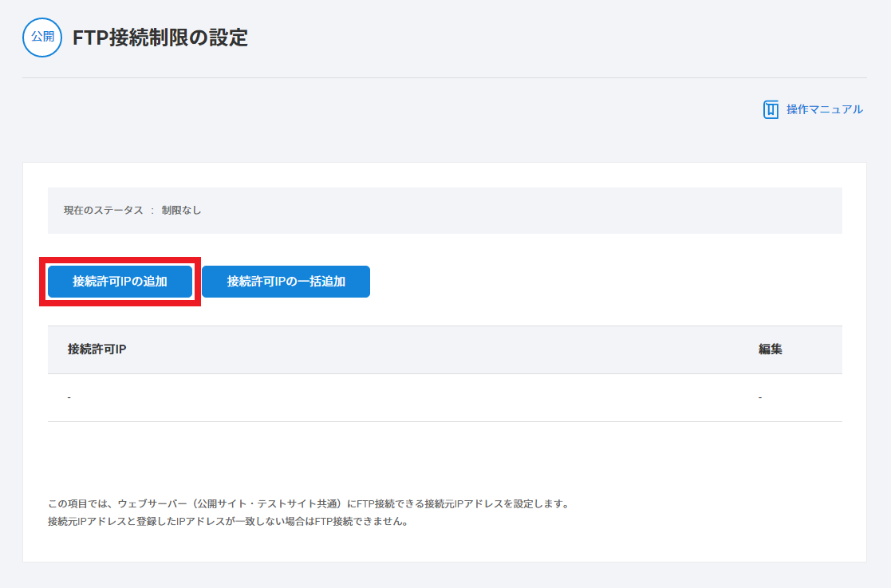Click the divider line under the page title
The height and width of the screenshot is (588, 891).
coord(444,77)
